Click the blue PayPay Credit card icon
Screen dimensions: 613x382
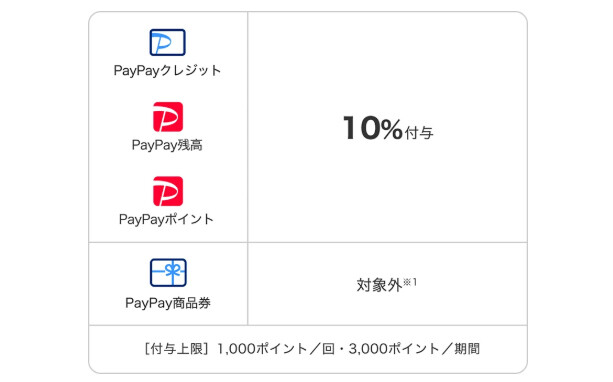[167, 42]
